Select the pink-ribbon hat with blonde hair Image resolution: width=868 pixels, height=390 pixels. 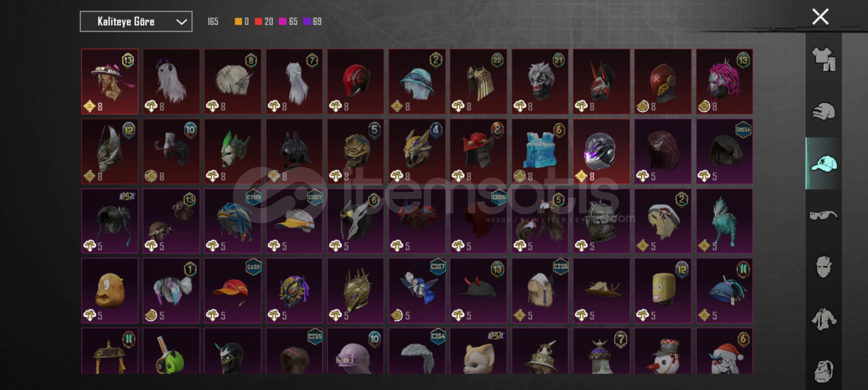(x=110, y=82)
